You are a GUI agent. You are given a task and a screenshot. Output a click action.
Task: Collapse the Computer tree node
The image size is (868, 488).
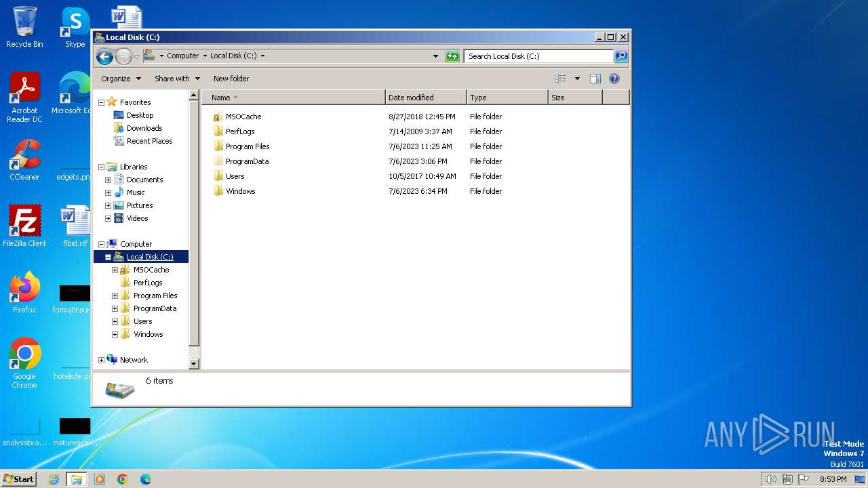point(101,244)
